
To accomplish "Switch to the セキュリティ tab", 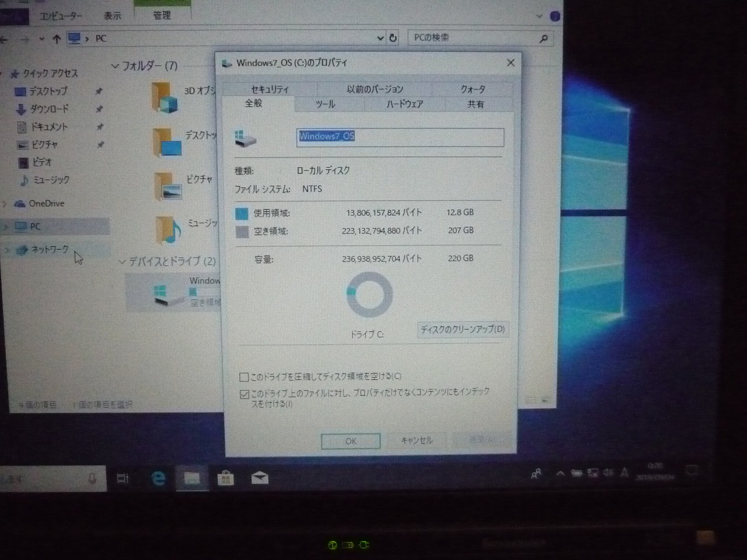I will coord(269,89).
